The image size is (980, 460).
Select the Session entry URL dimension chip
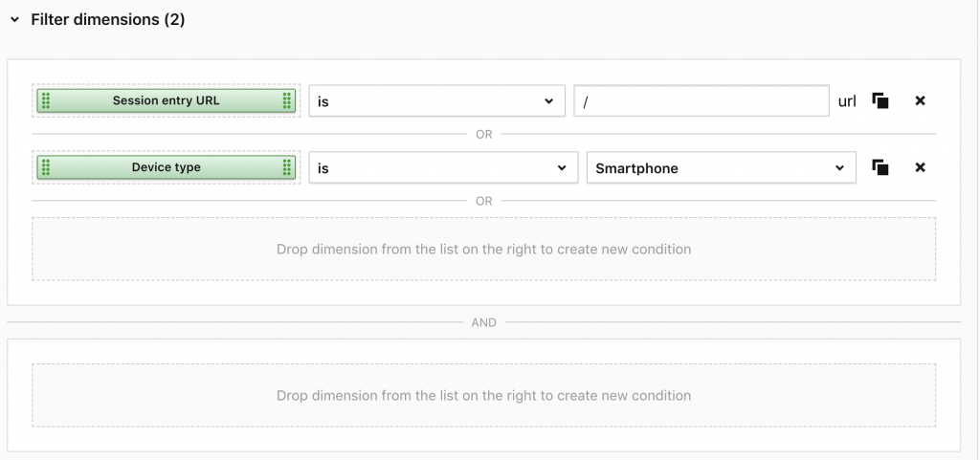tap(166, 100)
